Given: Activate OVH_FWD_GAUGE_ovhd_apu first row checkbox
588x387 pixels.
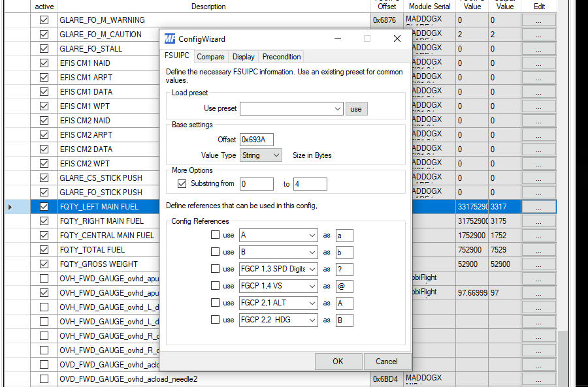Looking at the screenshot, I should 44,279.
